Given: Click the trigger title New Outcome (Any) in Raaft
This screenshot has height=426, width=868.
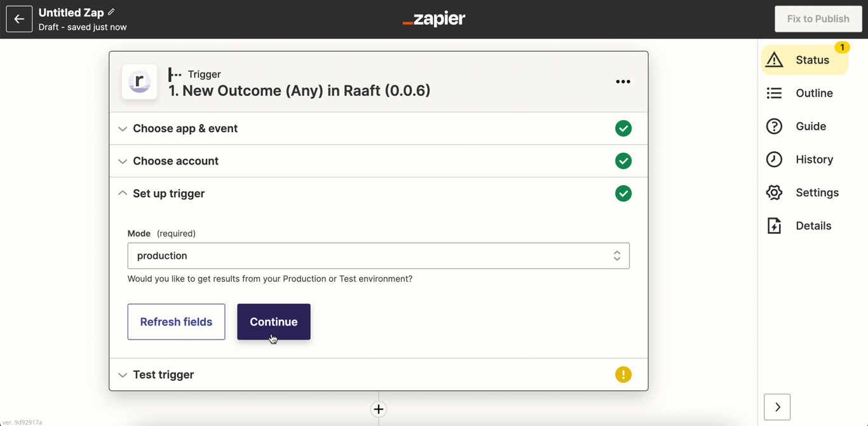Looking at the screenshot, I should 299,91.
